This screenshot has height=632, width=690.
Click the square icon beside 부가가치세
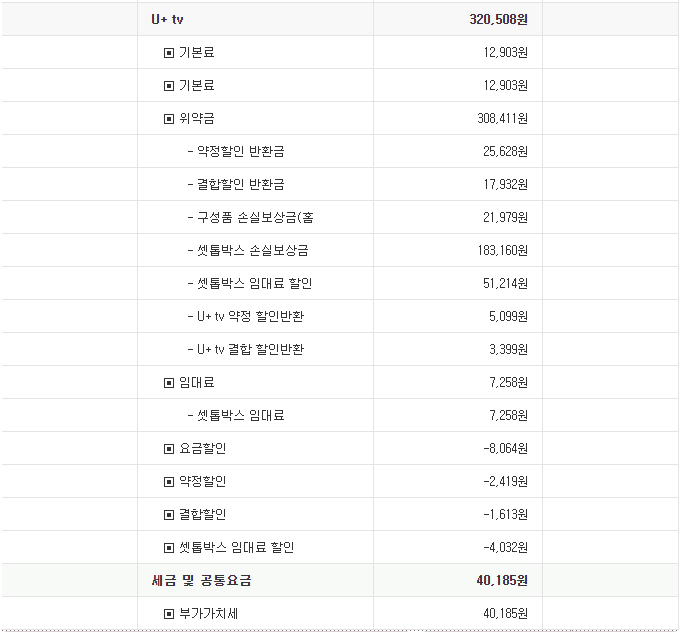coord(169,614)
